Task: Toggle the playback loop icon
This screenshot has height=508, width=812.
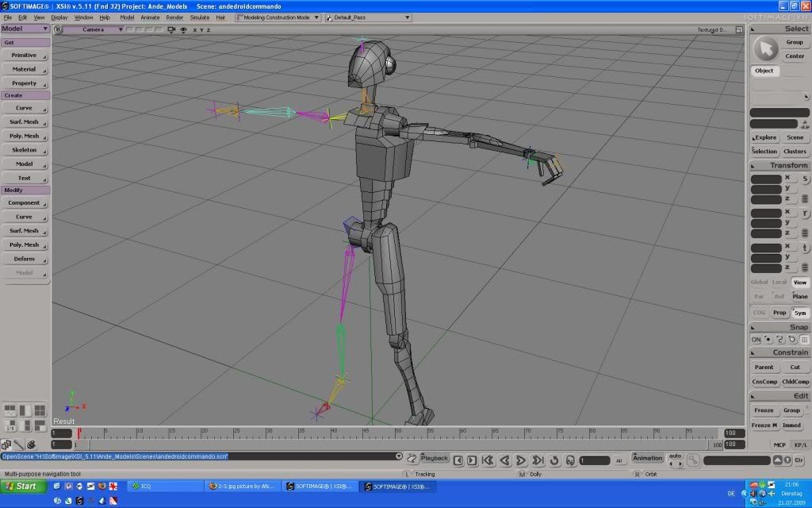Action: pos(554,460)
